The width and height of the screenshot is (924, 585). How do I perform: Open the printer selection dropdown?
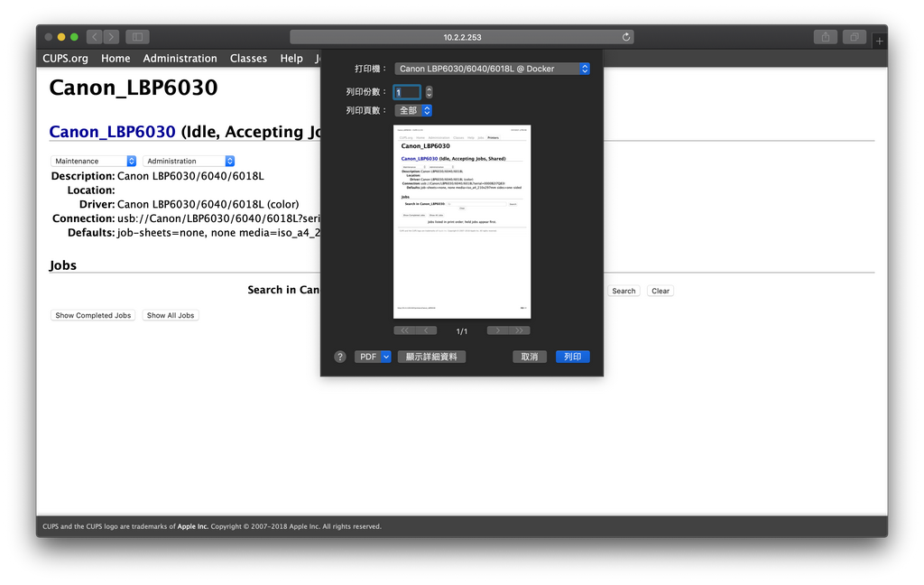(x=492, y=69)
